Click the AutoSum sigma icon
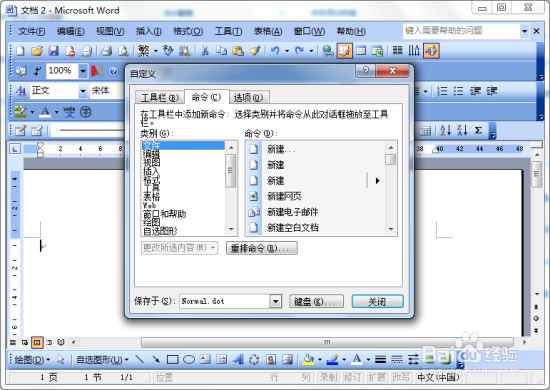 pyautogui.click(x=478, y=130)
